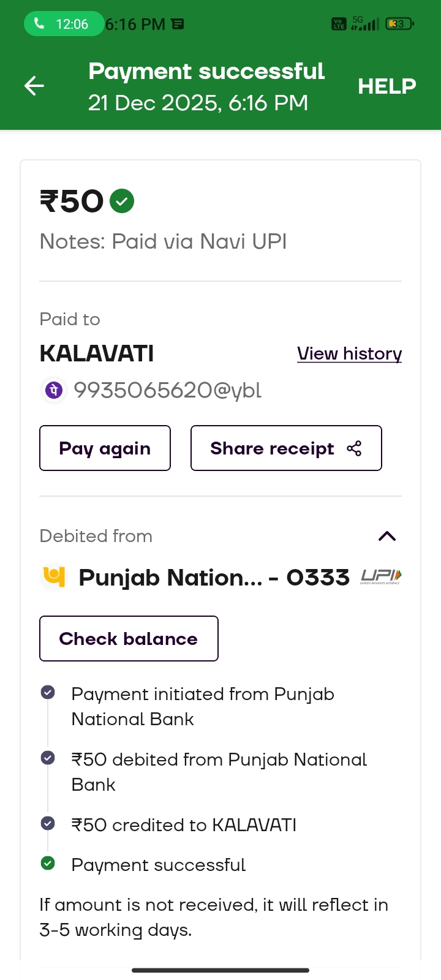Tap the bottom home gesture bar

[221, 970]
